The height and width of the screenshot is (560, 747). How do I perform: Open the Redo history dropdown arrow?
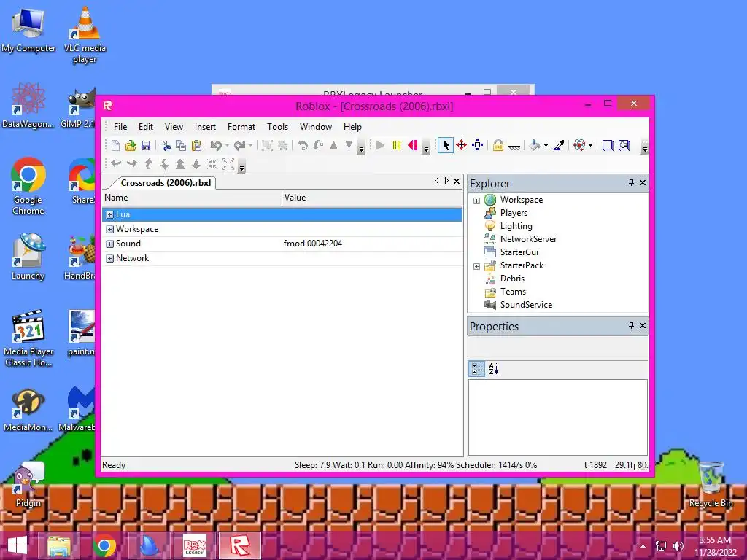[x=251, y=146]
